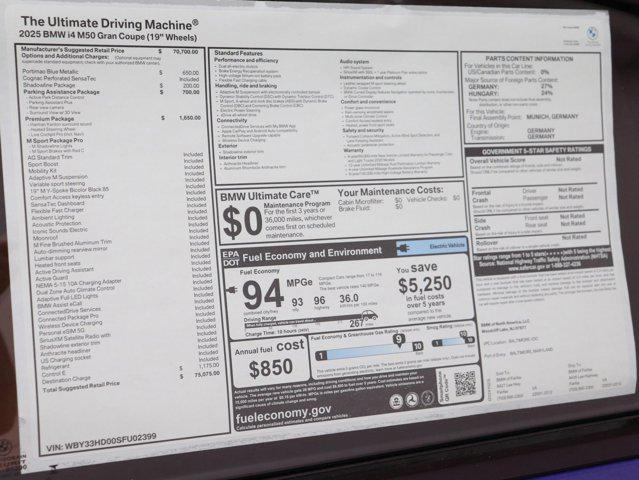The image size is (639, 480).
Task: Click 'Sport Boost' line item
Action: click(43, 164)
